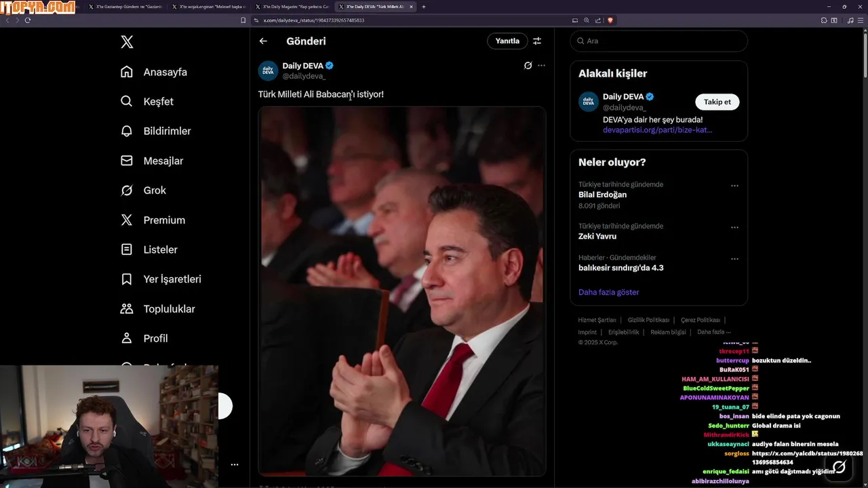The height and width of the screenshot is (488, 868).
Task: Open Profil page
Action: click(144, 338)
